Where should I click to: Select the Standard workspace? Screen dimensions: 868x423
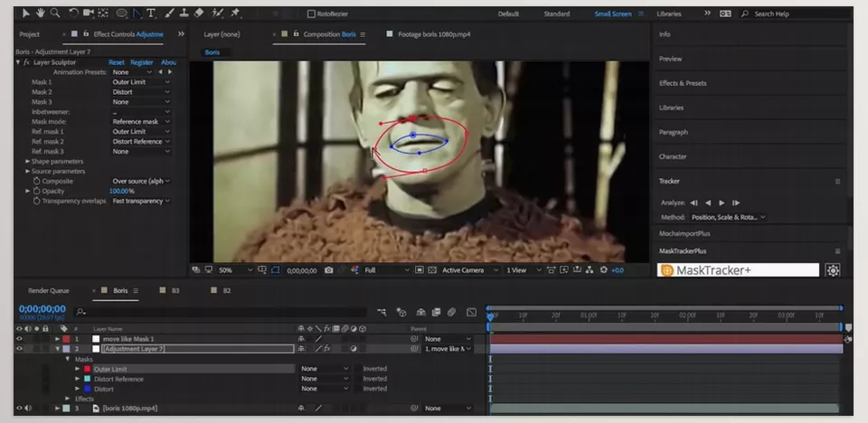pos(556,14)
